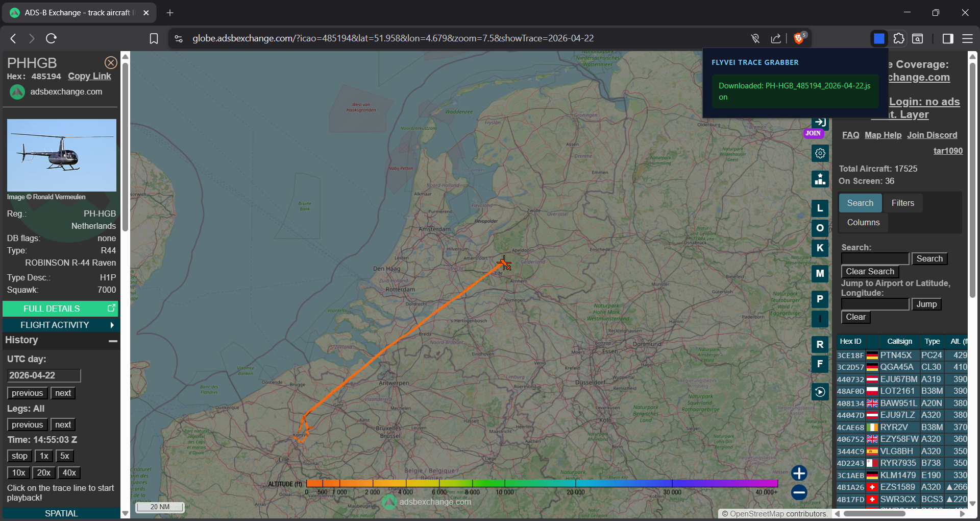This screenshot has height=521, width=980.
Task: Open the tab search icon
Action: coord(918,38)
